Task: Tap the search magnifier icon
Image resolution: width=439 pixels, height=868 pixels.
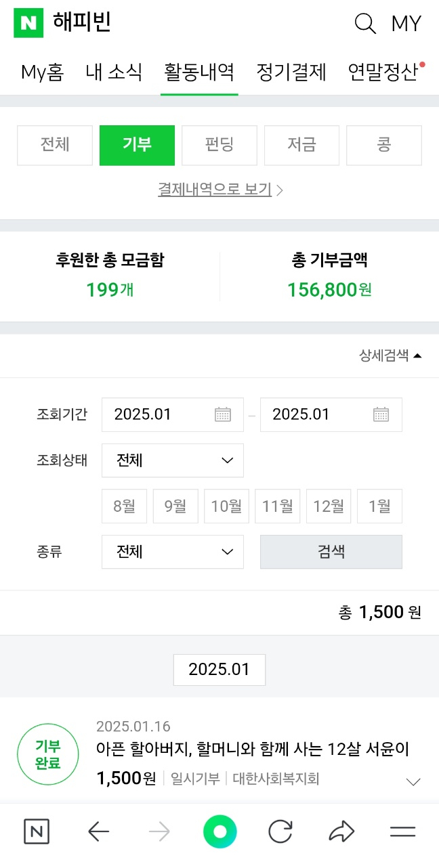Action: (x=365, y=24)
